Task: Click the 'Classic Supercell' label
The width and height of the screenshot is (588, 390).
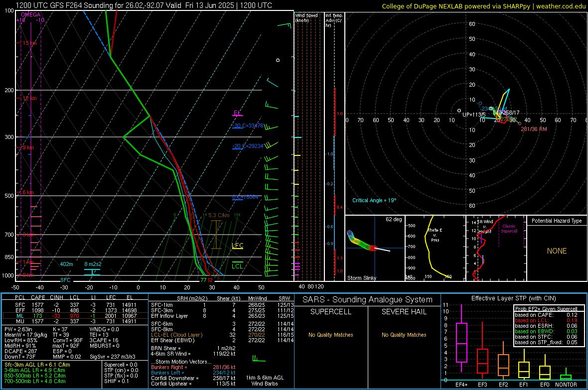Action: [x=509, y=229]
